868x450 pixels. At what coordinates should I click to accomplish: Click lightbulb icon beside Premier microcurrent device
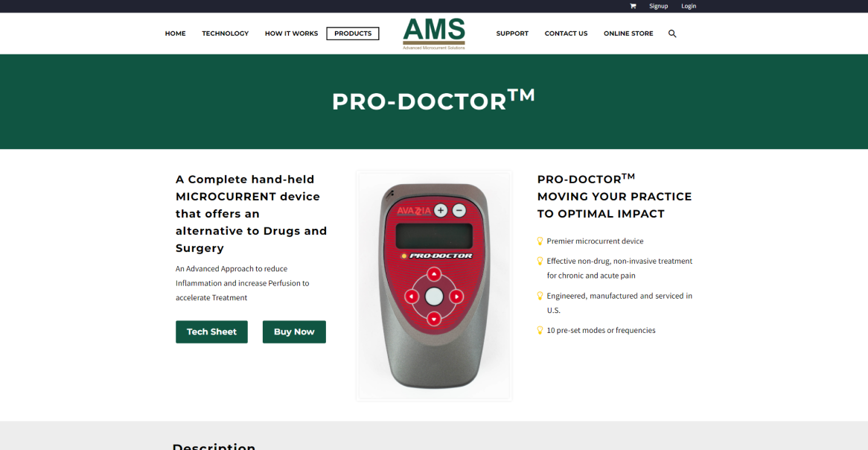540,241
